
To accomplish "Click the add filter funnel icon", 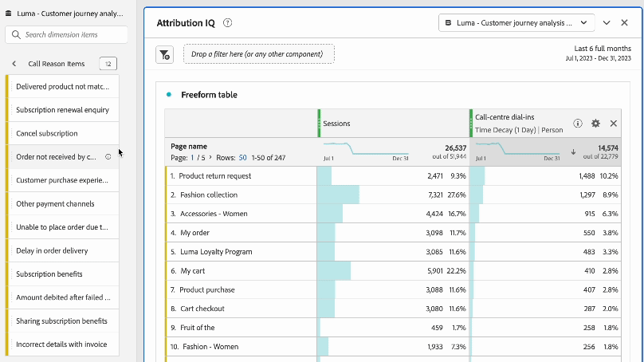I will (x=165, y=55).
